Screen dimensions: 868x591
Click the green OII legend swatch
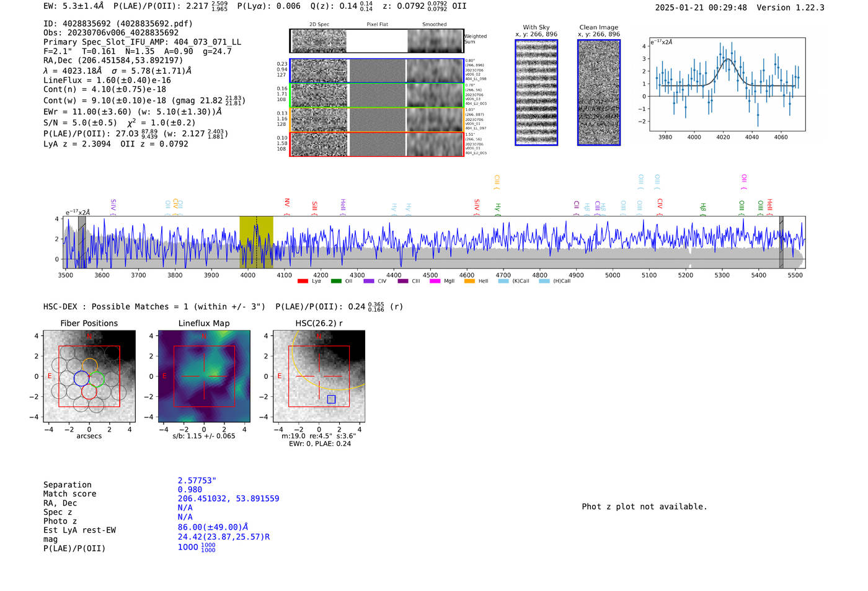336,282
